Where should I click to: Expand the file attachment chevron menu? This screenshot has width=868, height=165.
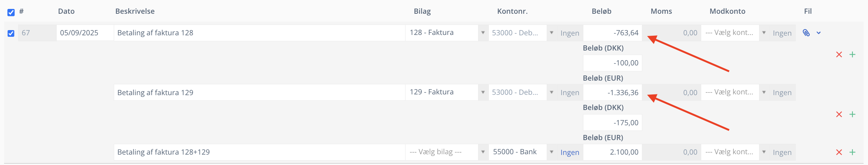point(819,33)
